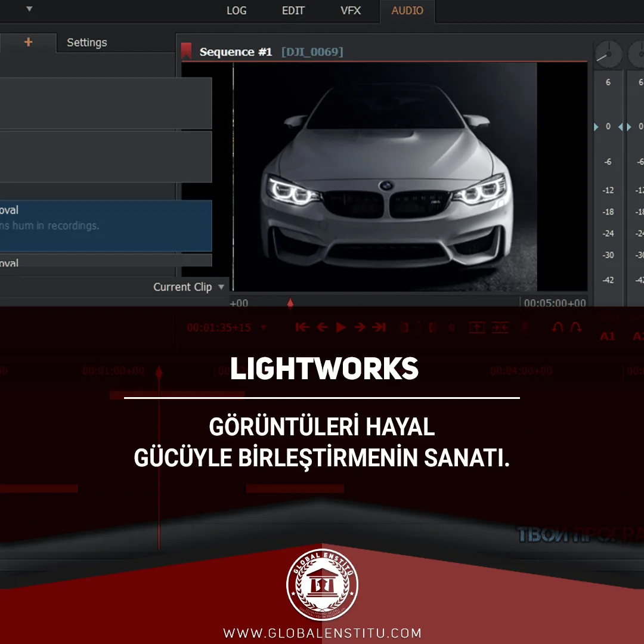Open the dropdown arrow at top left
Image resolution: width=644 pixels, height=644 pixels.
pos(29,8)
